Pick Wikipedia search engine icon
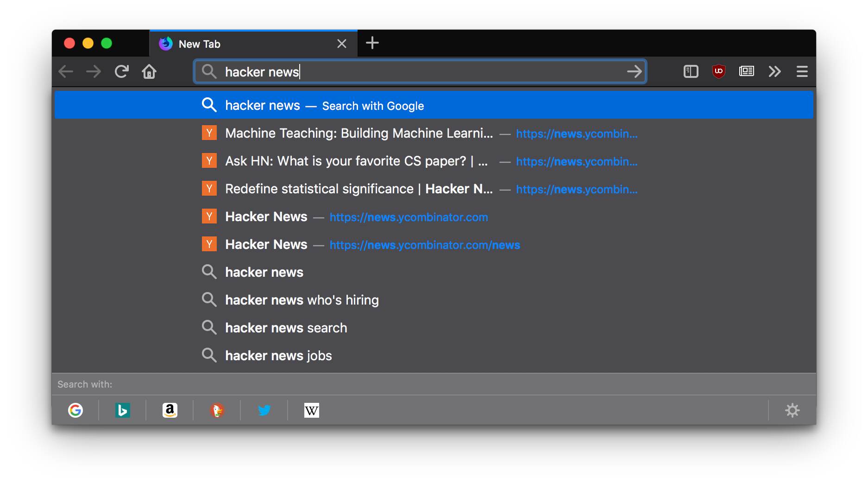The height and width of the screenshot is (484, 868). click(312, 410)
